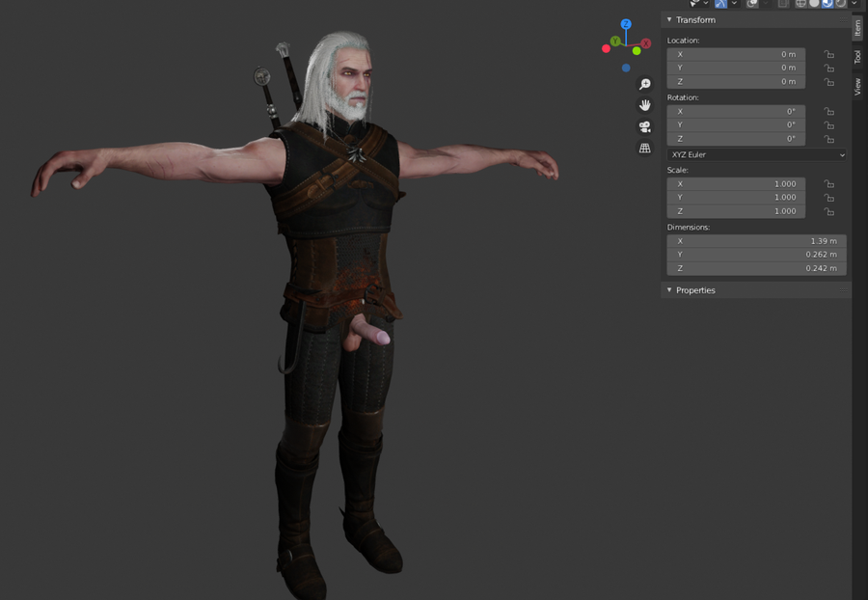Click the unlabeled blue negative-Z gizmo dot

click(x=626, y=68)
